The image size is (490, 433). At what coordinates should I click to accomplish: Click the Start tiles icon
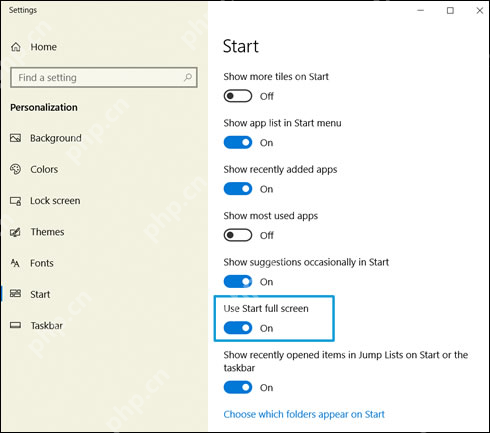[15, 294]
